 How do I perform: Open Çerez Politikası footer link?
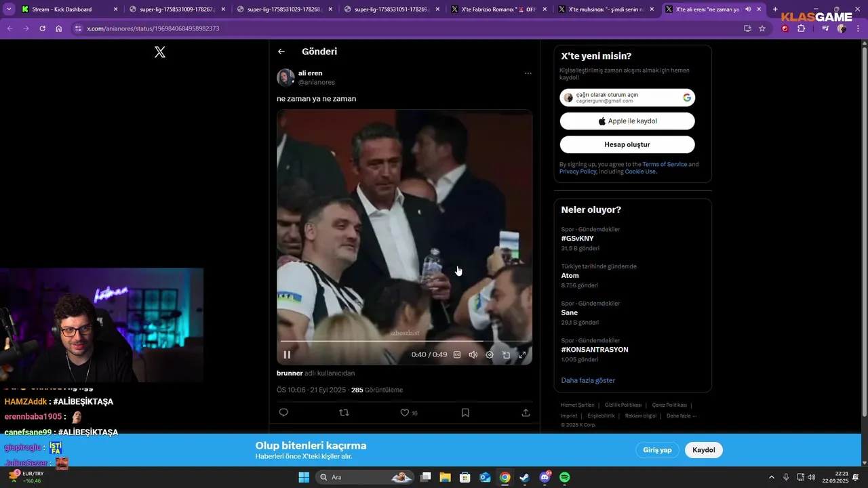(x=669, y=405)
